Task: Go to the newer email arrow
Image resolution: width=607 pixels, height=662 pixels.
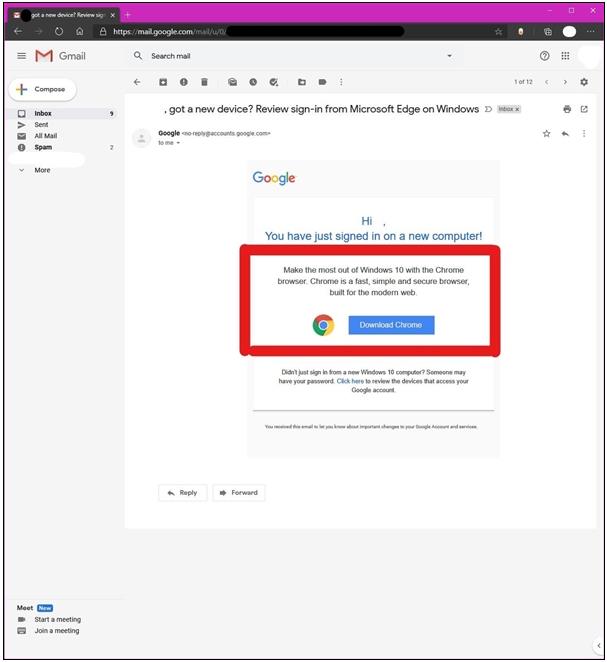Action: (547, 82)
